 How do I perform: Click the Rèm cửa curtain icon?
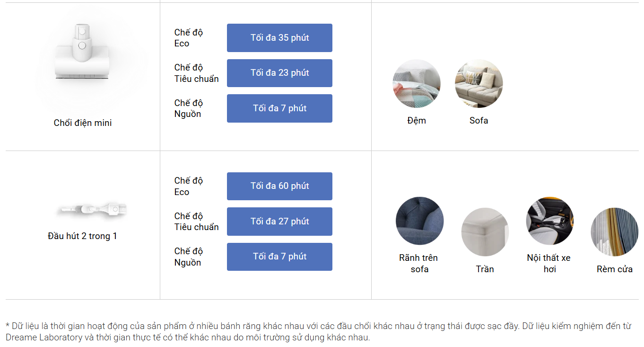click(x=614, y=232)
